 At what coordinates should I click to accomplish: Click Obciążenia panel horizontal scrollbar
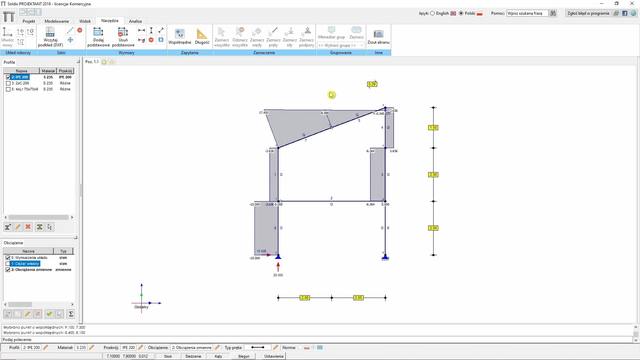point(39,304)
